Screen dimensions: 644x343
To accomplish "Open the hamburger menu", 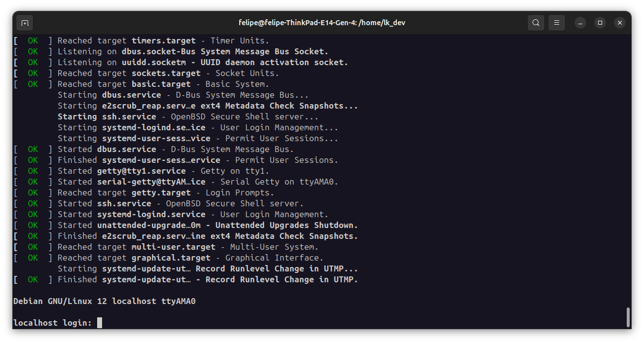I will pos(556,23).
